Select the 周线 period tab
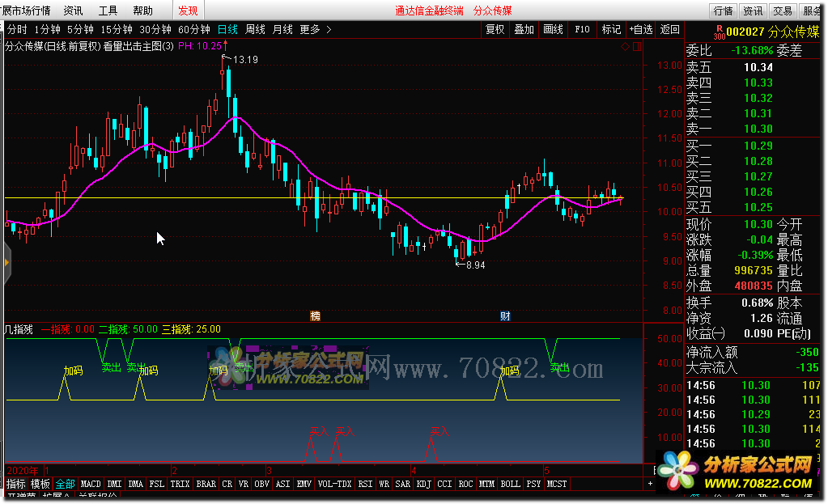The width and height of the screenshot is (828, 504). (255, 30)
